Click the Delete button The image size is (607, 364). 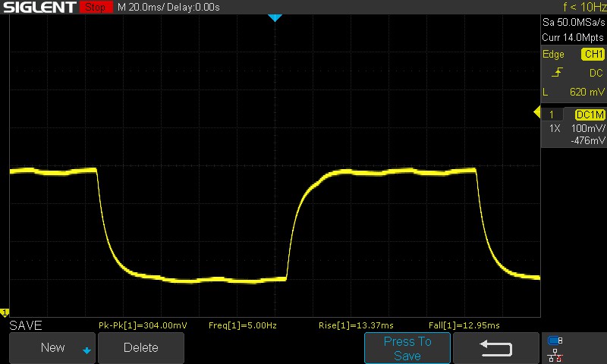[141, 347]
